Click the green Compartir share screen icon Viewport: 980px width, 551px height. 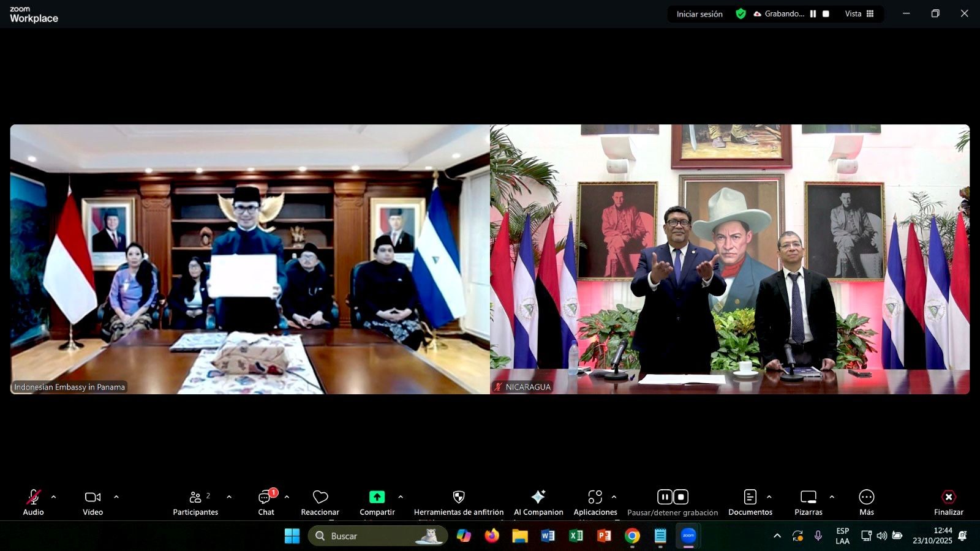pos(377,497)
